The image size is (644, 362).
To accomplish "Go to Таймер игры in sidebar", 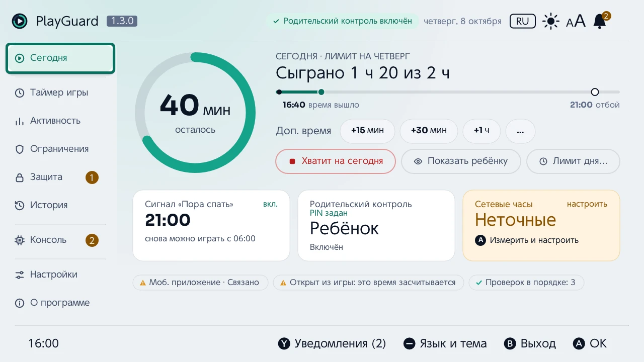I will [60, 93].
